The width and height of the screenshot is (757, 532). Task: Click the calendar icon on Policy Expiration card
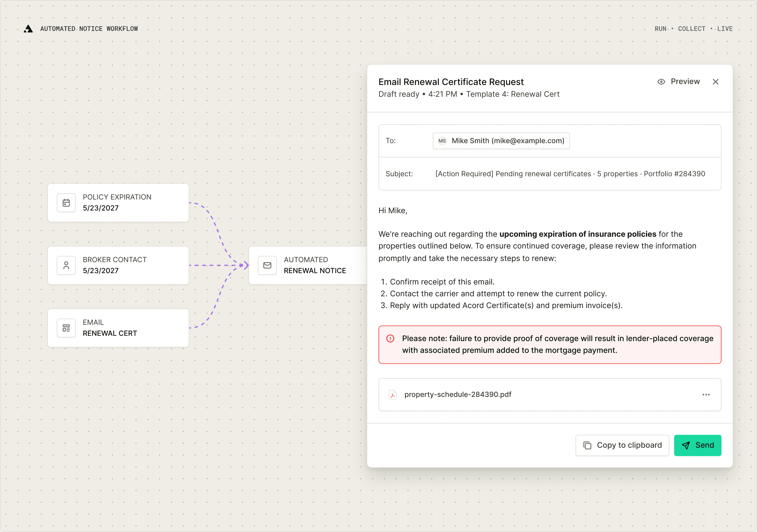pos(66,203)
